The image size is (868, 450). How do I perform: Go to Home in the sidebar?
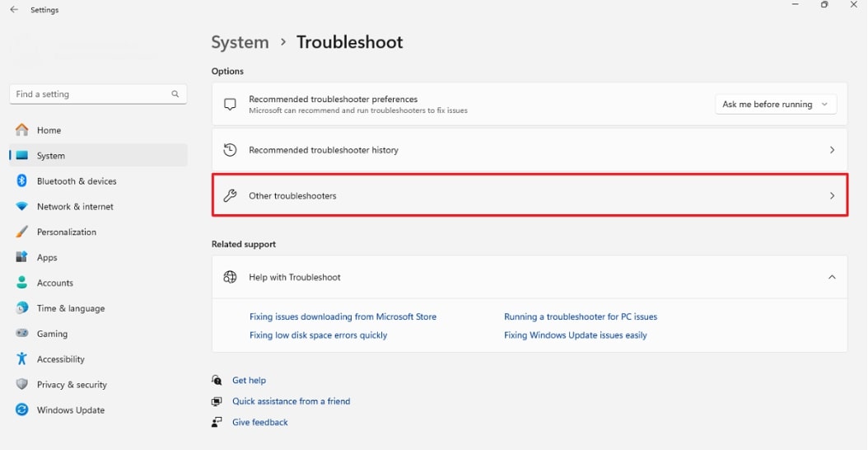coord(98,130)
